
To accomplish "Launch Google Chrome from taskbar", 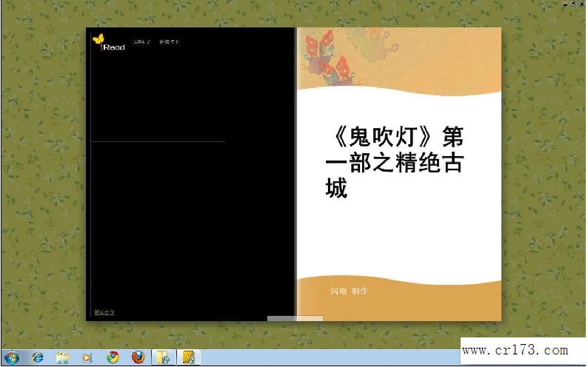I will coord(113,357).
